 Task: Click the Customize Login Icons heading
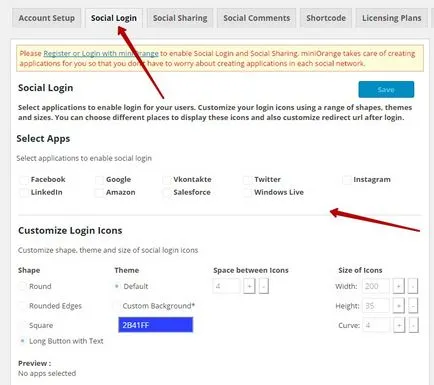[70, 231]
